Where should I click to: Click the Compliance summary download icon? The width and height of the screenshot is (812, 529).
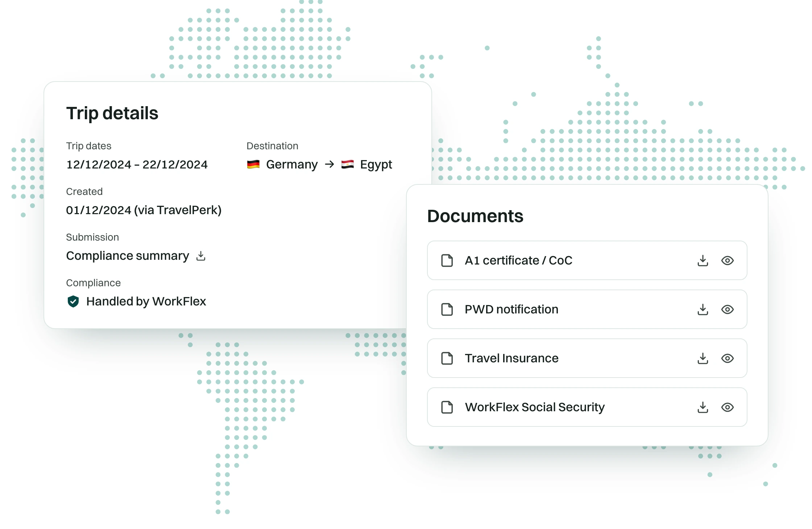click(x=201, y=256)
